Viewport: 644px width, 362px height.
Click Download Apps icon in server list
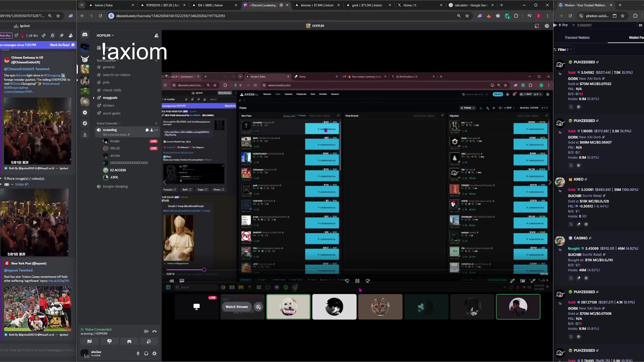[x=85, y=134]
